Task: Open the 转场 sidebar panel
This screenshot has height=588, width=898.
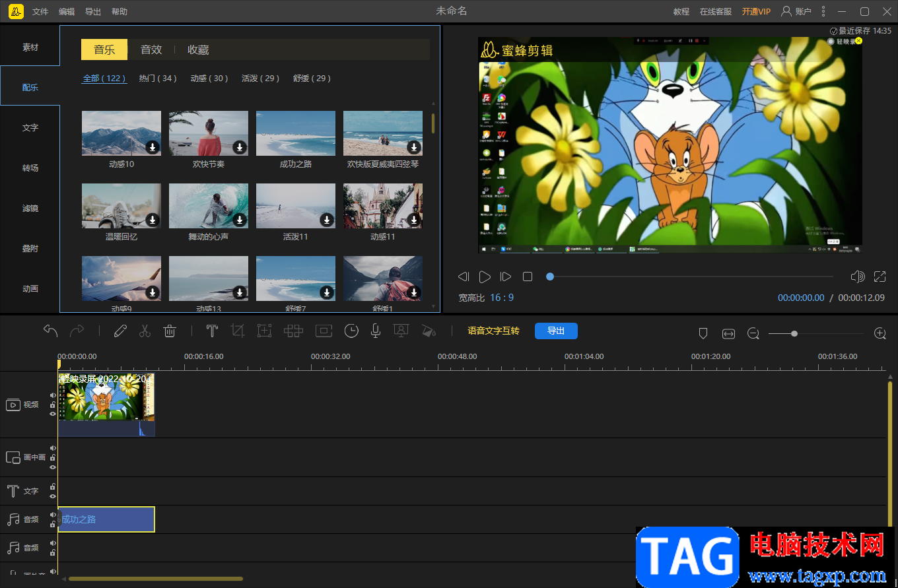Action: 30,168
